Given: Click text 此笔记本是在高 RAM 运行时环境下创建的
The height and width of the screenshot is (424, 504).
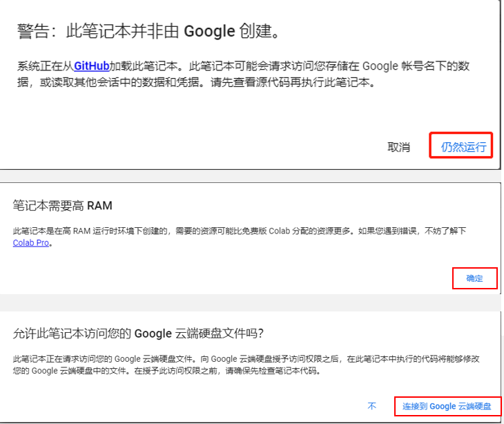Looking at the screenshot, I should (90, 231).
